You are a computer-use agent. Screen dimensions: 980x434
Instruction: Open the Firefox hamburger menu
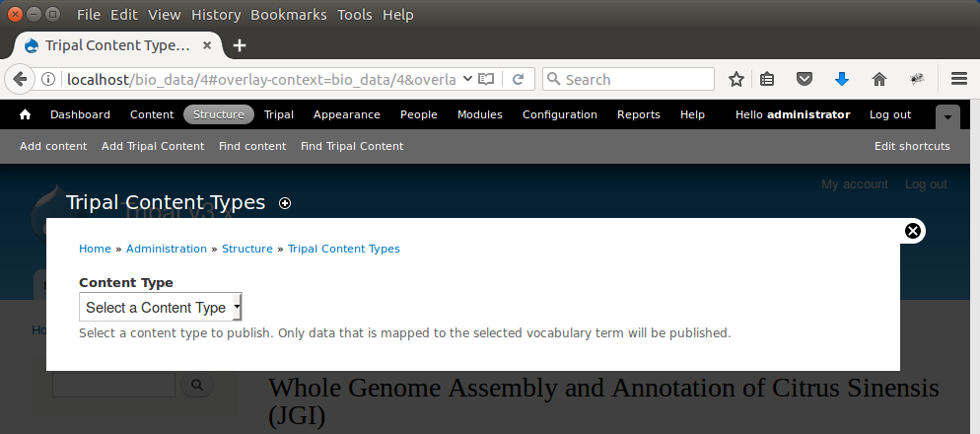coord(958,79)
